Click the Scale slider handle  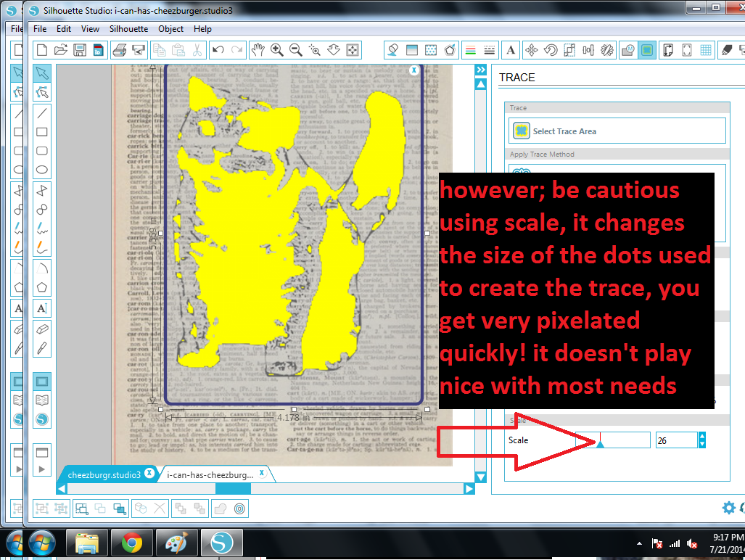pos(600,443)
